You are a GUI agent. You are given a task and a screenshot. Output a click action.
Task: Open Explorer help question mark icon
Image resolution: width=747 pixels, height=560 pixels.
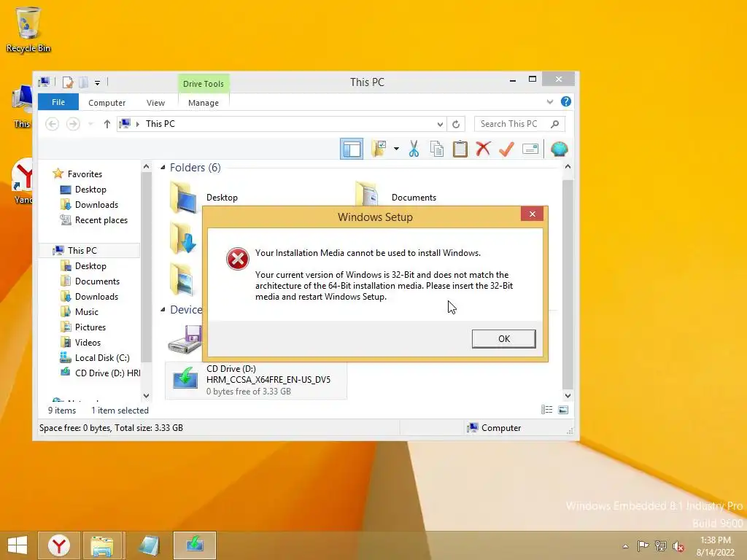[565, 101]
